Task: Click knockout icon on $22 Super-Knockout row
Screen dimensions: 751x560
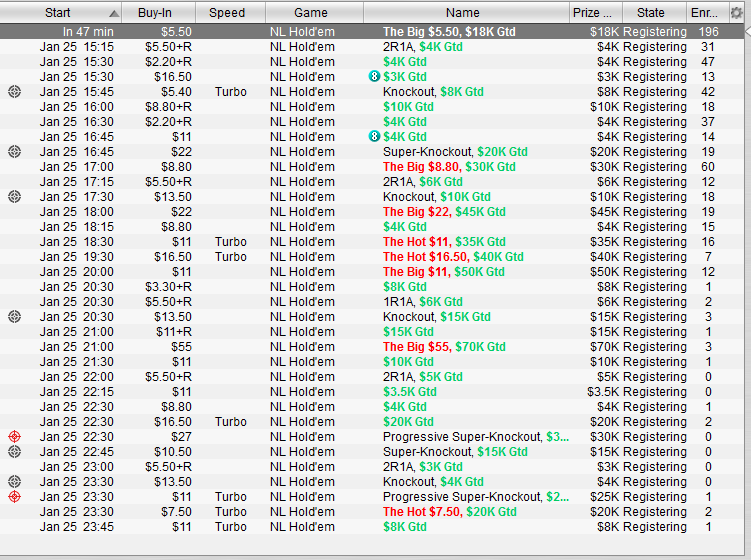Action: click(x=15, y=152)
